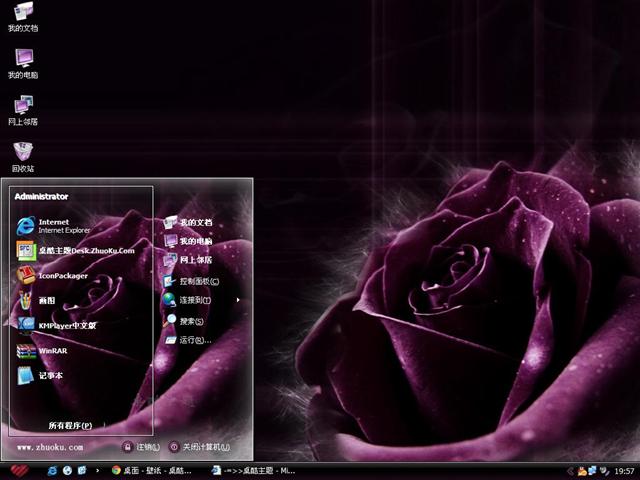Open WinRAR from the Start menu
Screen dimensions: 640x480
pos(42,351)
